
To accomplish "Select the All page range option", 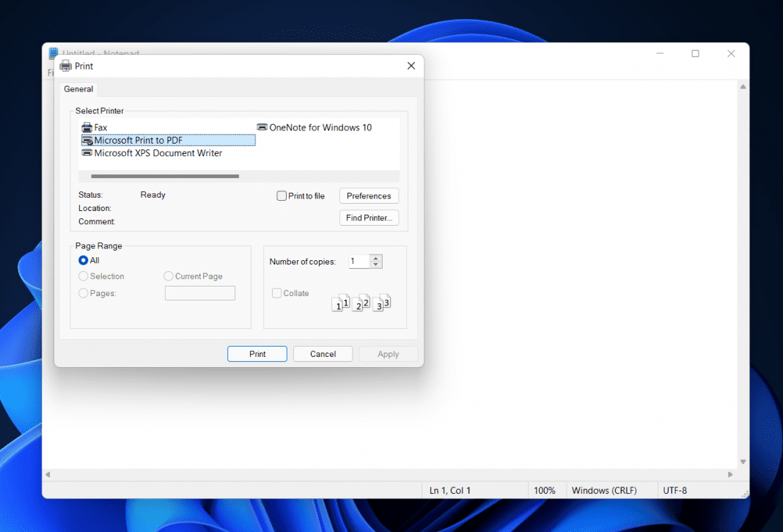I will pos(83,260).
